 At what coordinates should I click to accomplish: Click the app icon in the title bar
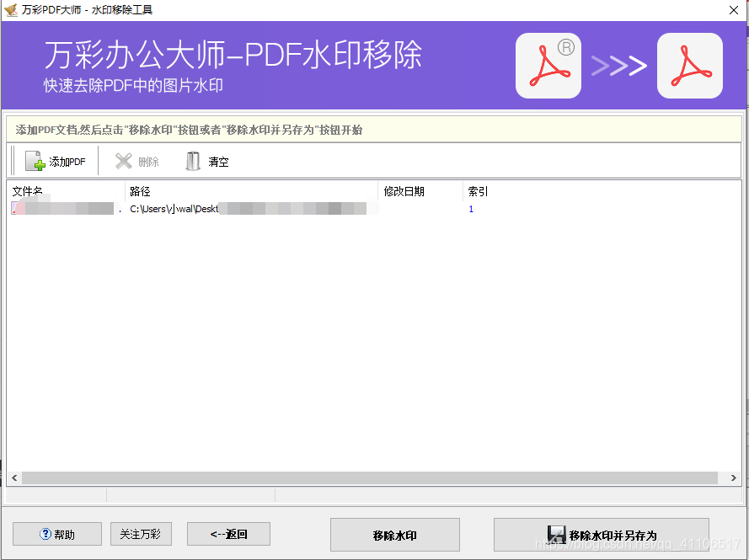point(9,9)
